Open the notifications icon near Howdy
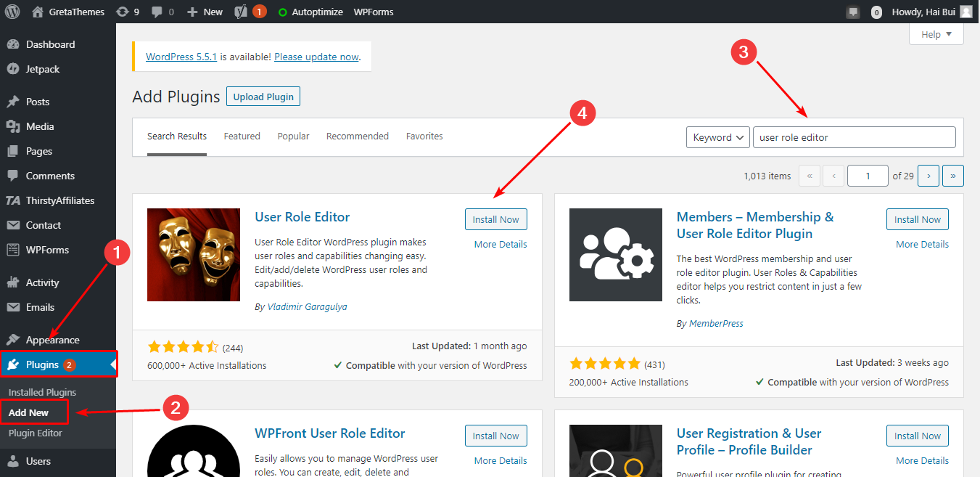980x477 pixels. tap(853, 12)
